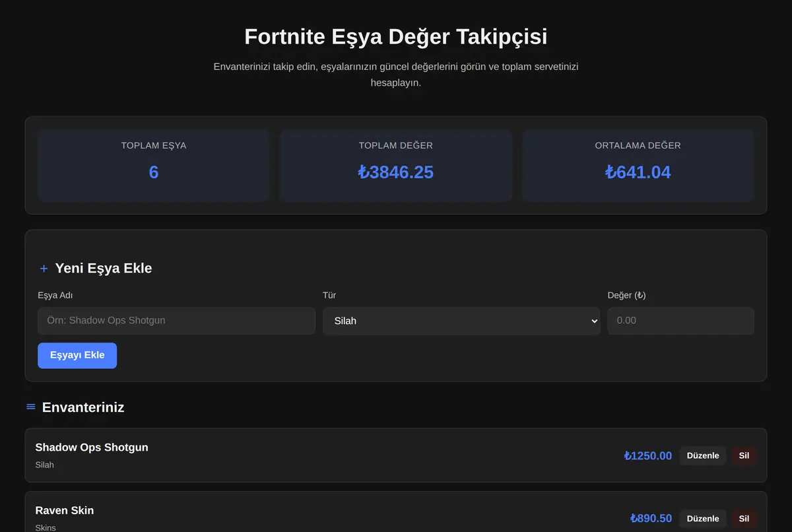Focus the Eşya Adı input field
This screenshot has height=532, width=792.
point(177,321)
